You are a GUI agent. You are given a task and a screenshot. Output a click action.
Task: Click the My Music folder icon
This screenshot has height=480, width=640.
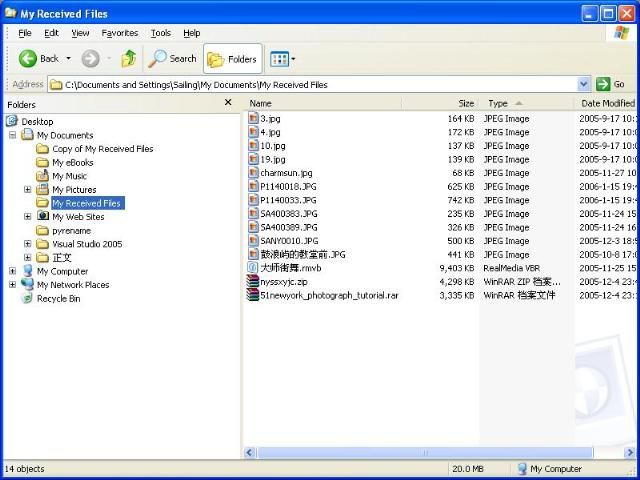coord(42,176)
